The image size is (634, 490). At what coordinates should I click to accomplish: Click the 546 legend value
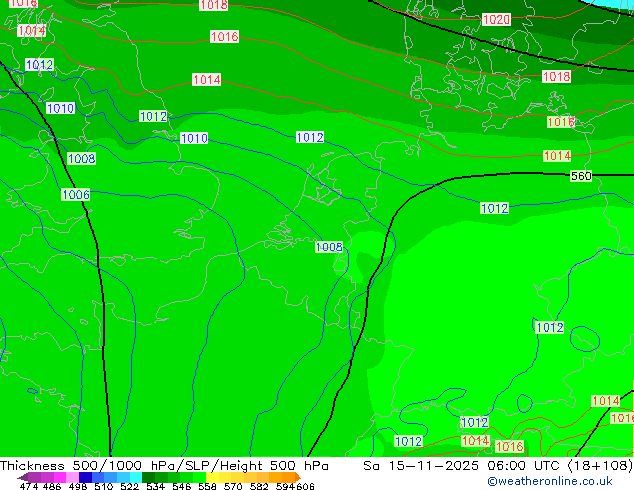pyautogui.click(x=182, y=486)
